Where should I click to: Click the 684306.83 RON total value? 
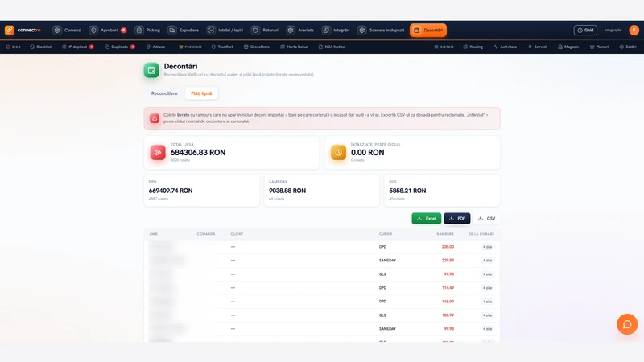point(198,153)
